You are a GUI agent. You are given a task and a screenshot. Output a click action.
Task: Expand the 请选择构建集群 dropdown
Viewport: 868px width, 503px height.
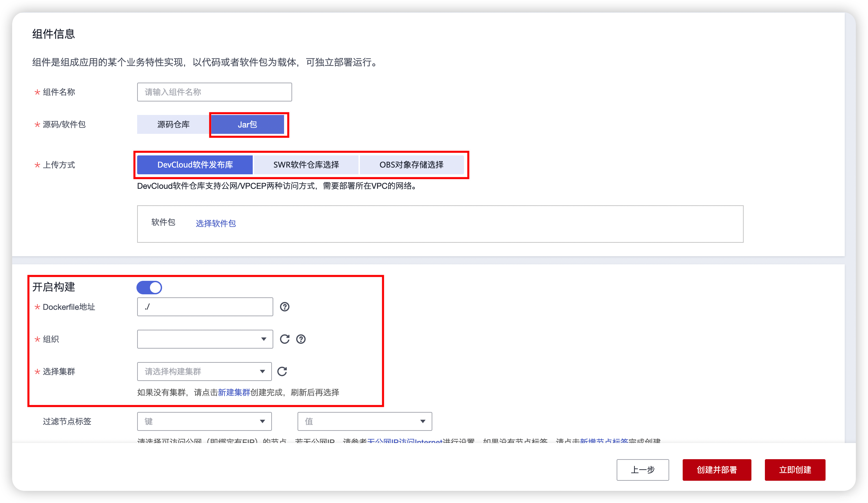tap(204, 372)
